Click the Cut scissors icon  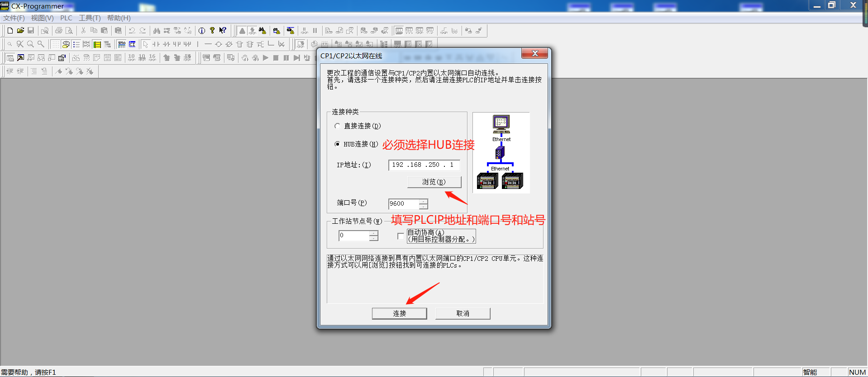(x=83, y=31)
